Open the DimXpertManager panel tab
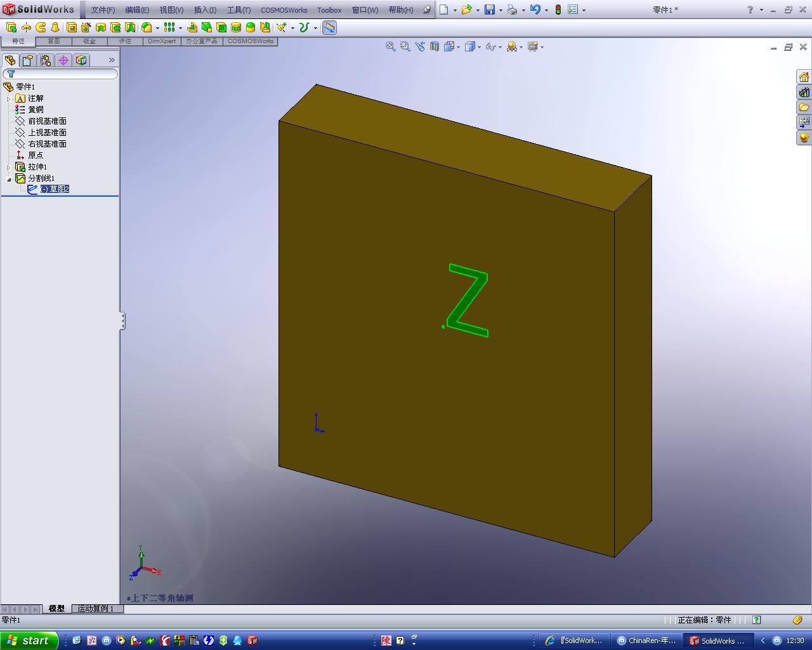Screen dimensions: 812x650 tap(63, 60)
